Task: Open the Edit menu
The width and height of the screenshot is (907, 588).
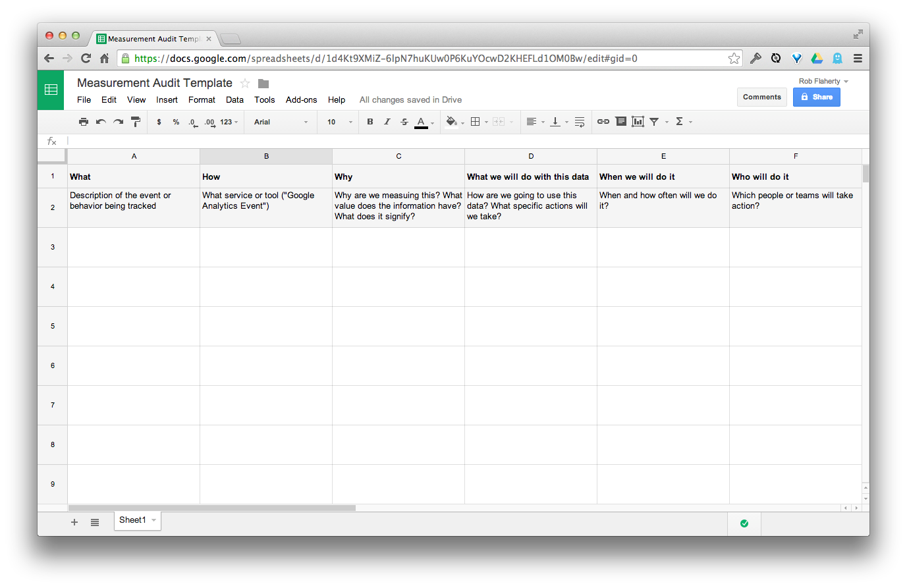Action: 109,100
